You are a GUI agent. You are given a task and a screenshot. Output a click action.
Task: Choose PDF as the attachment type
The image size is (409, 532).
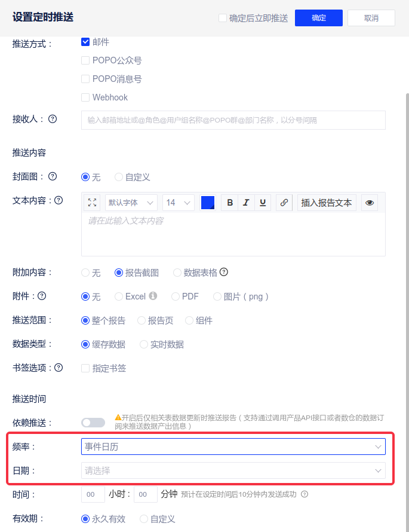coord(176,296)
